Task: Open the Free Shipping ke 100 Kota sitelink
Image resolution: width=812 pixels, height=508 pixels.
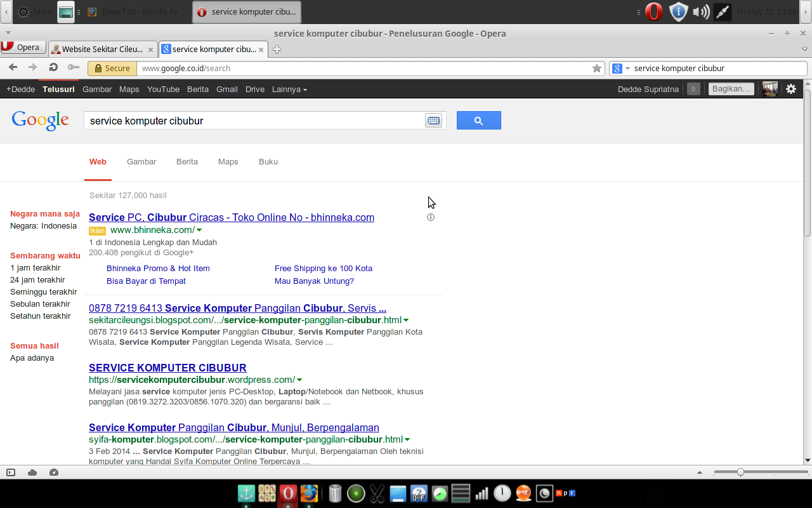Action: (324, 268)
